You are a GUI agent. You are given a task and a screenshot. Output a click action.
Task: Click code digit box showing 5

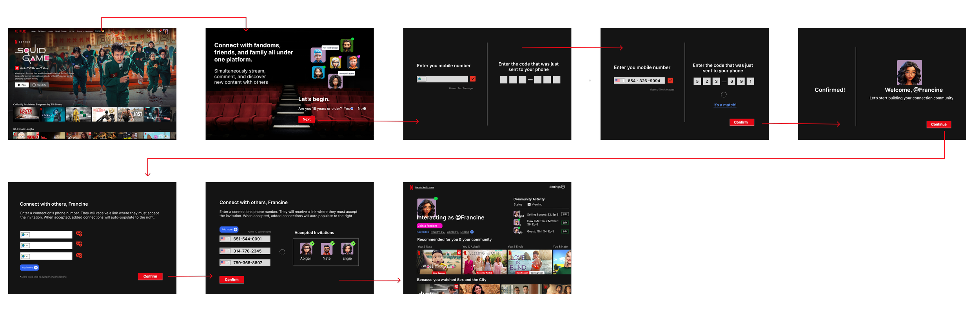[697, 81]
